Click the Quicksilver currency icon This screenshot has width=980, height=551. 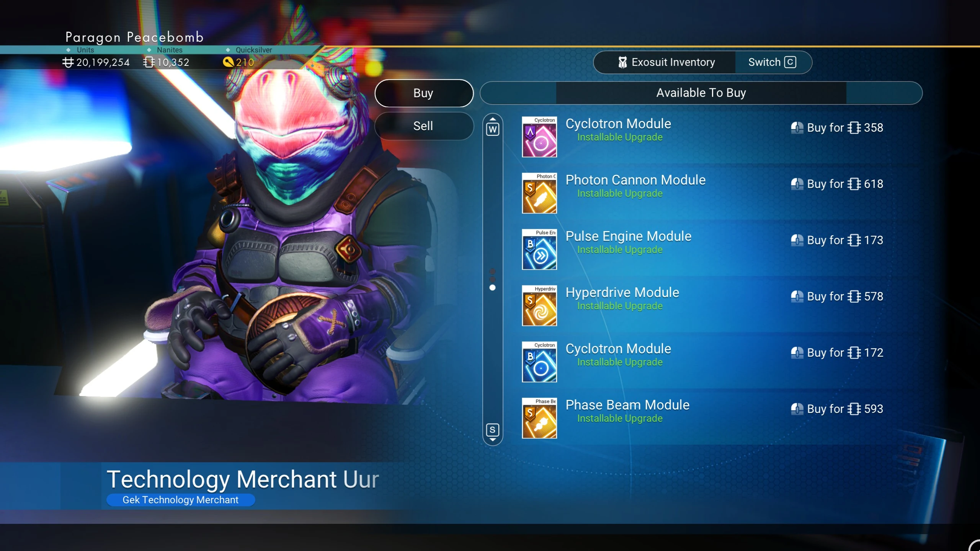pyautogui.click(x=228, y=62)
